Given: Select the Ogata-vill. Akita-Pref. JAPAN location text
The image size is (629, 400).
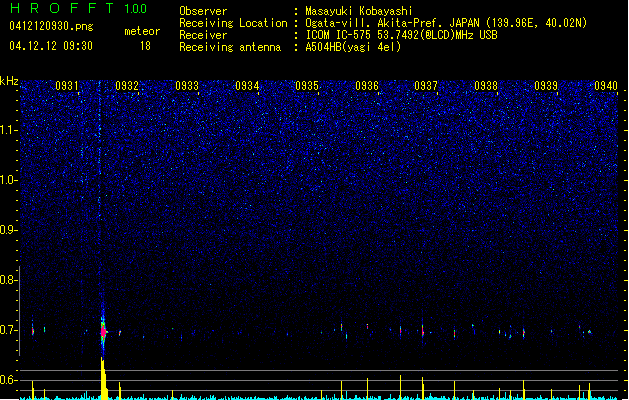Looking at the screenshot, I should 446,23.
